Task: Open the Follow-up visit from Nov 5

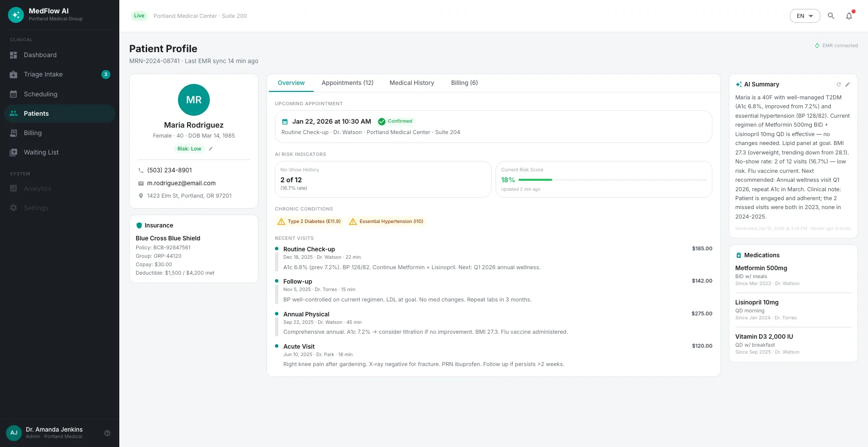Action: 494,291
